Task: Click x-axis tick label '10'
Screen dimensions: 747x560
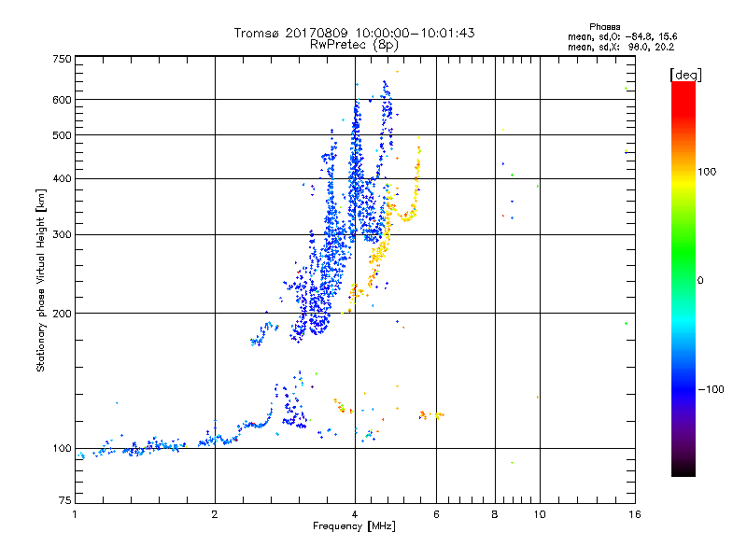Action: [540, 514]
